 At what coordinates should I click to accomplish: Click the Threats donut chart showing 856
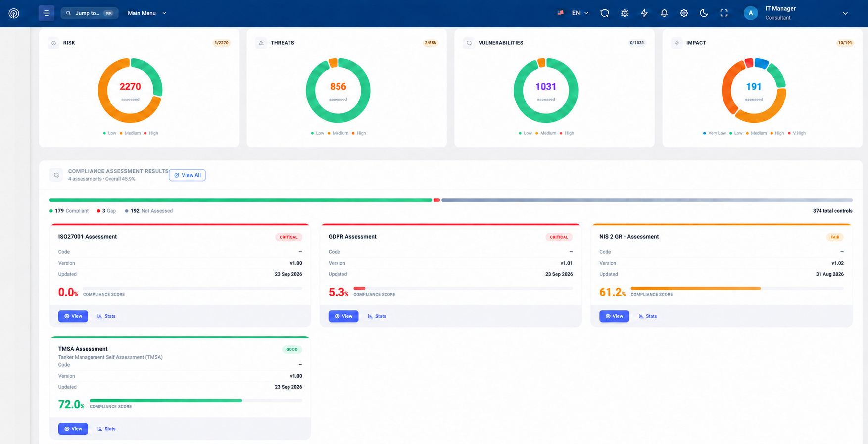(x=338, y=91)
